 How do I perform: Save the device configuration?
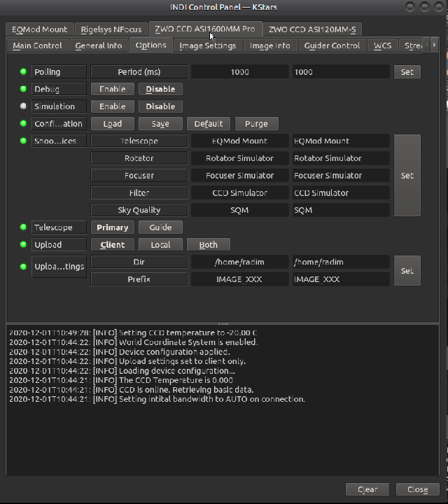click(160, 124)
